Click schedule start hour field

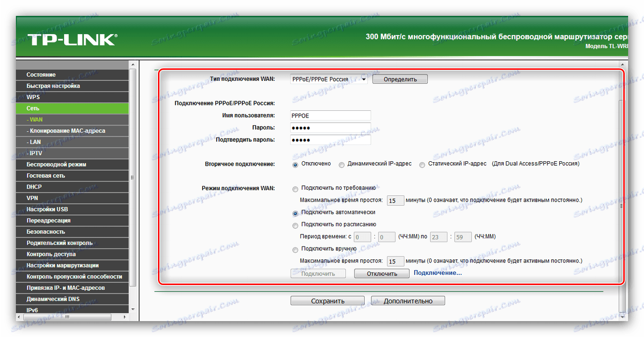[363, 237]
